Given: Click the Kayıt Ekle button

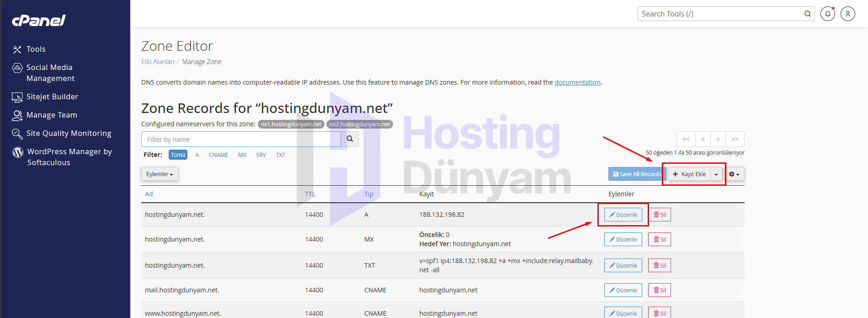Looking at the screenshot, I should click(x=689, y=174).
